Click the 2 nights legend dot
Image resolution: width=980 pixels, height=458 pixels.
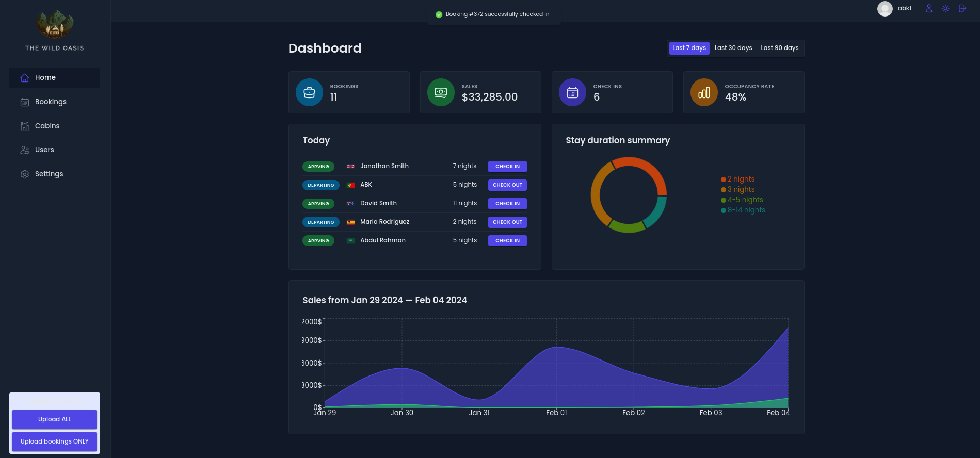724,179
